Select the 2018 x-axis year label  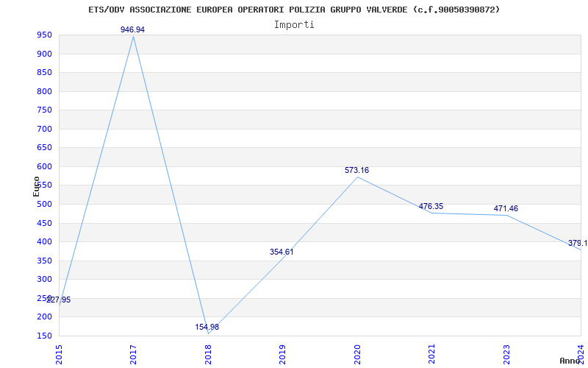pyautogui.click(x=208, y=355)
